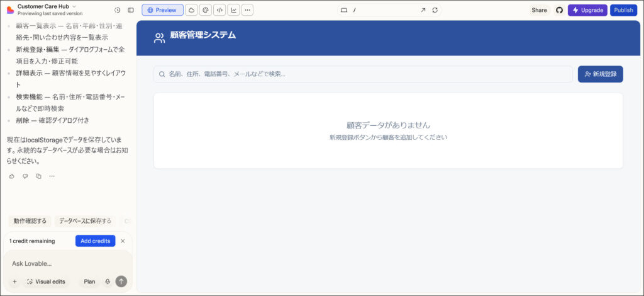Click the 1 credit remaining text

tap(32, 241)
